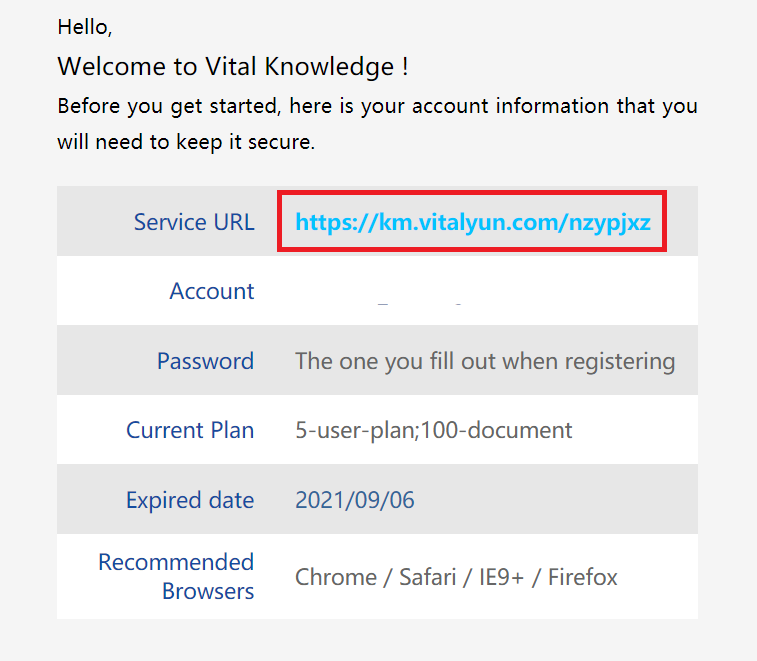The height and width of the screenshot is (661, 757).
Task: Click the blank Account value cell
Action: [485, 291]
